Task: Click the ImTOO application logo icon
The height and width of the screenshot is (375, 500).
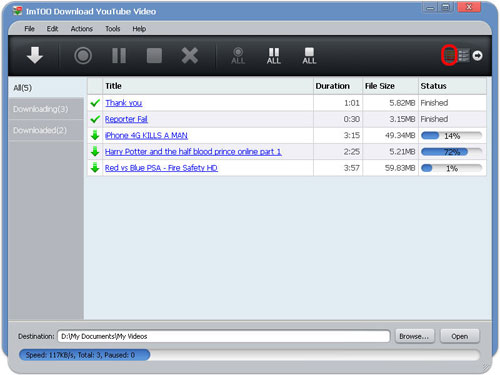Action: (17, 11)
